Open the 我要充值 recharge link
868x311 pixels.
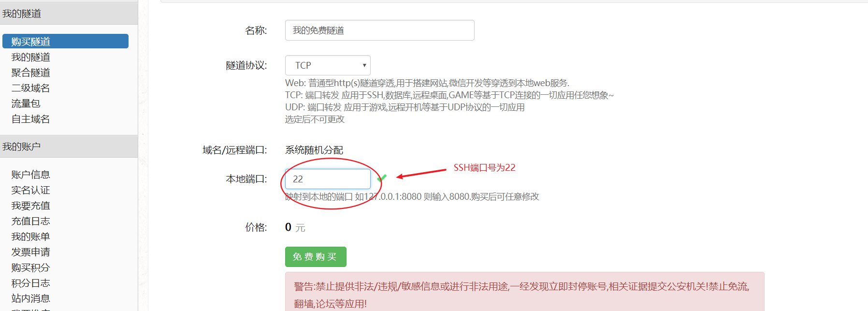coord(31,206)
